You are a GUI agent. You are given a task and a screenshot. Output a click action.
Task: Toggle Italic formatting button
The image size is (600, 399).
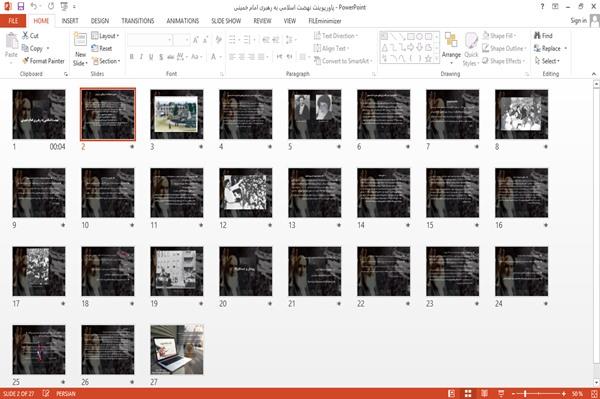tap(141, 57)
